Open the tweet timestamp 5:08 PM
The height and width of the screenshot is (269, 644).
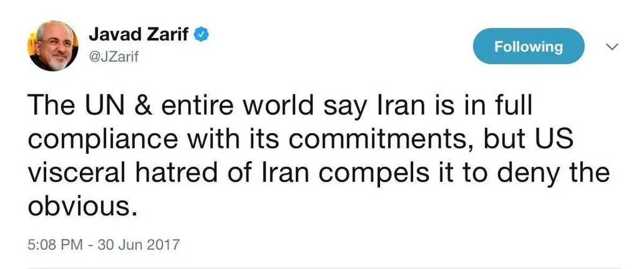(x=55, y=245)
